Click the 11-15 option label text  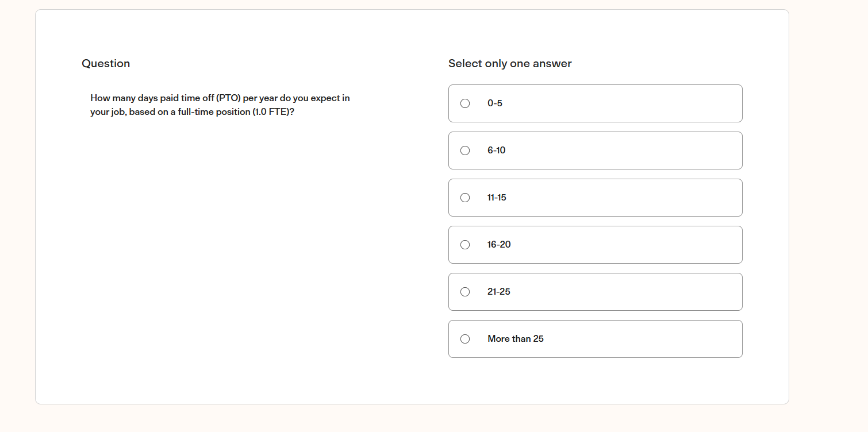[496, 198]
